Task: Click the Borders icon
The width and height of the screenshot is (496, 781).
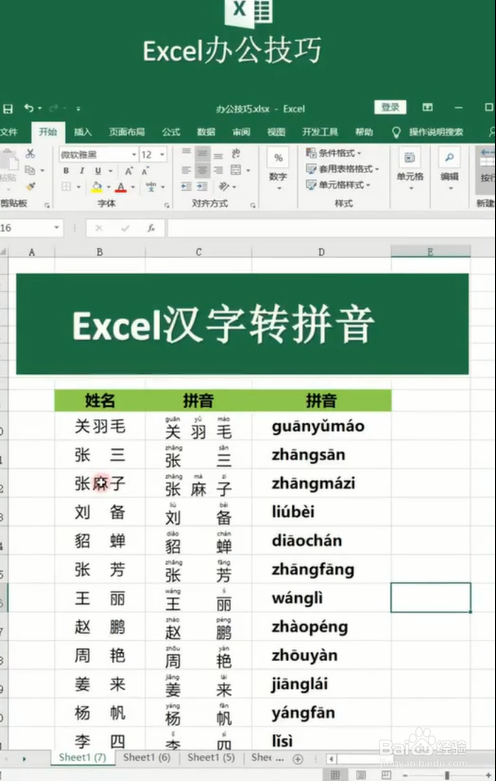Action: (66, 187)
